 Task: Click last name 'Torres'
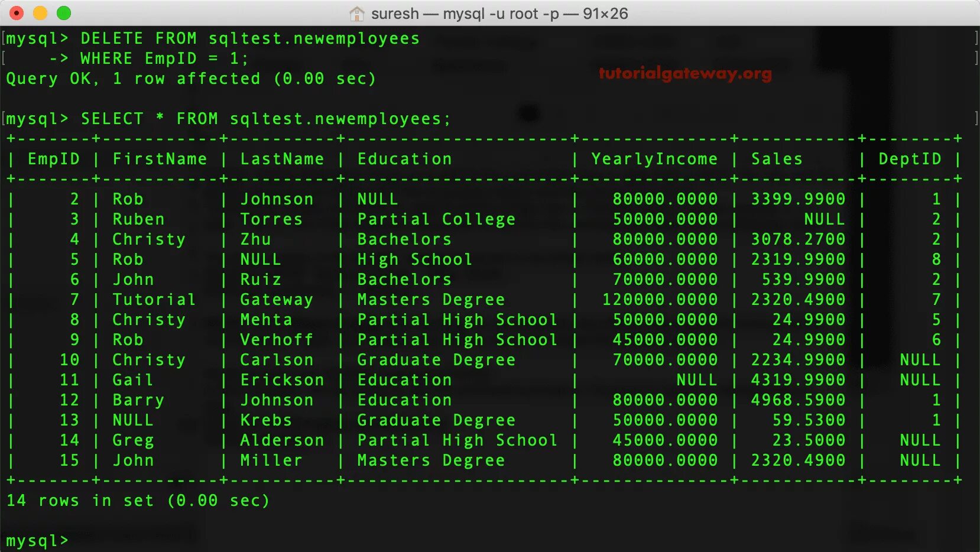(x=271, y=219)
